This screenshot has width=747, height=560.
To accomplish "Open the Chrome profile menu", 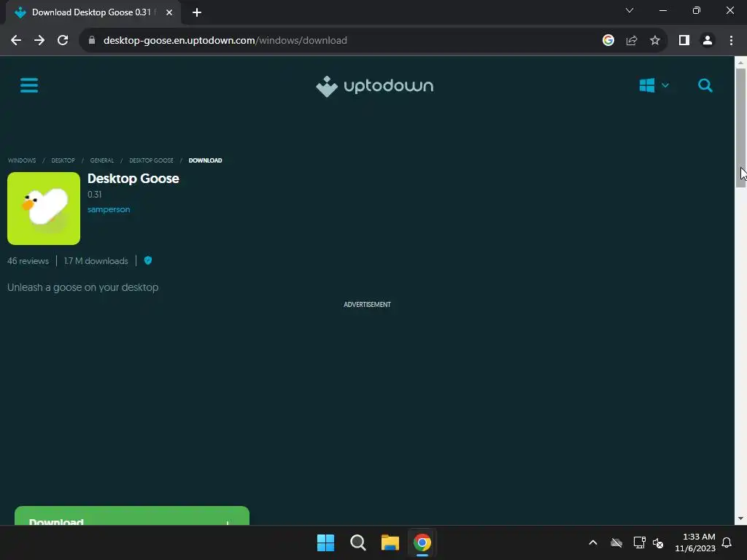I will 708,41.
